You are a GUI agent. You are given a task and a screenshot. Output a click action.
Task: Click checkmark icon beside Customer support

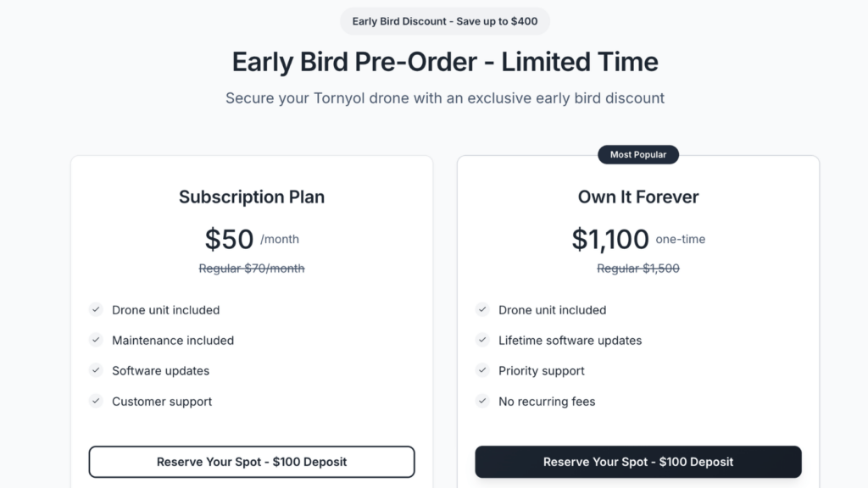click(96, 401)
